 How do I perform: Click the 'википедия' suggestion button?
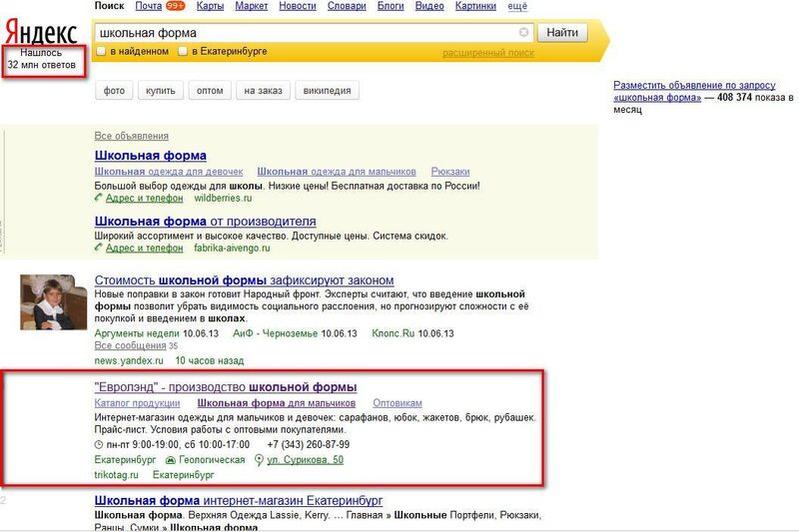tap(327, 90)
